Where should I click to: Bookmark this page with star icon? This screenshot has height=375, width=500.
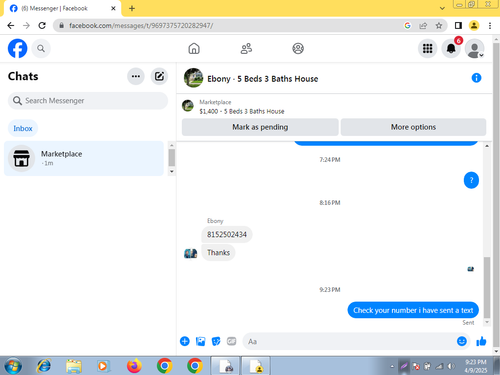439,26
